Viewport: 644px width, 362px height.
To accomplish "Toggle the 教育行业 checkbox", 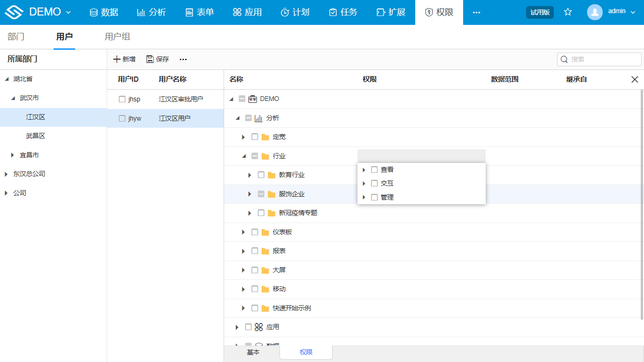I will (x=261, y=175).
